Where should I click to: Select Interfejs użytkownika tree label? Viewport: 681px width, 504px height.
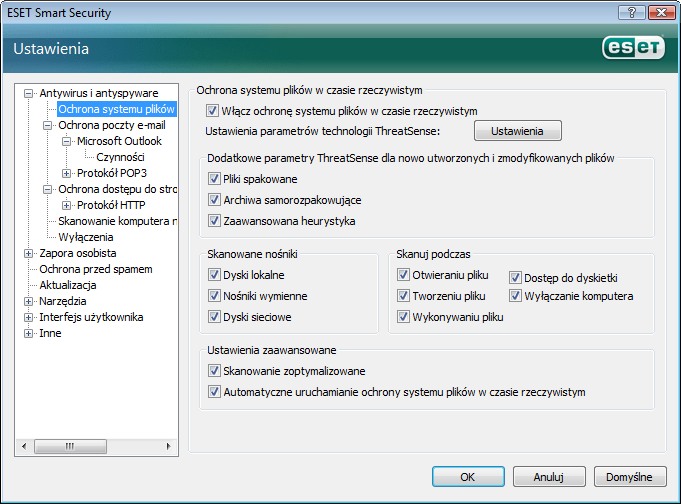91,317
